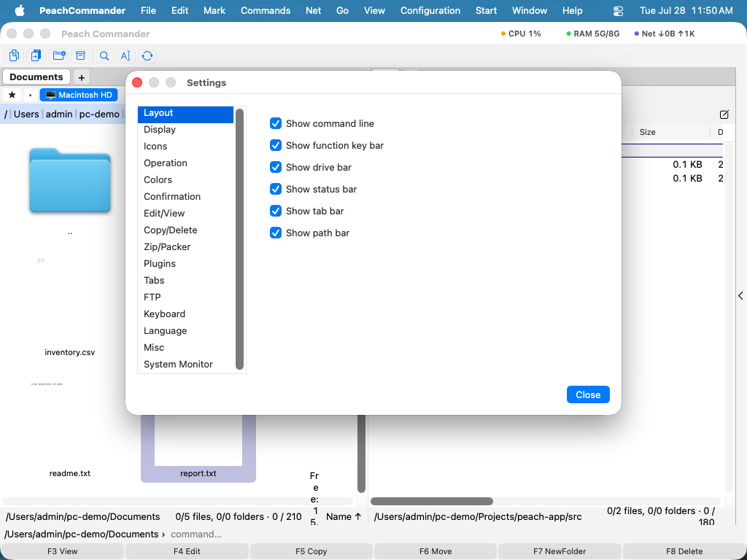Image resolution: width=747 pixels, height=560 pixels.
Task: Click the Move files toolbar icon
Action: click(36, 55)
